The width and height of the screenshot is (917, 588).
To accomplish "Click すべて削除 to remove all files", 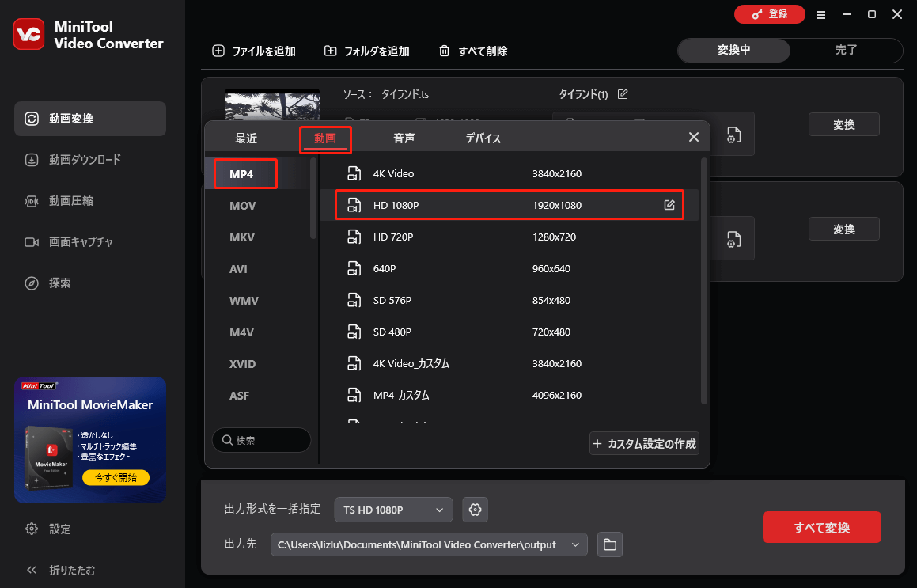I will coord(473,51).
